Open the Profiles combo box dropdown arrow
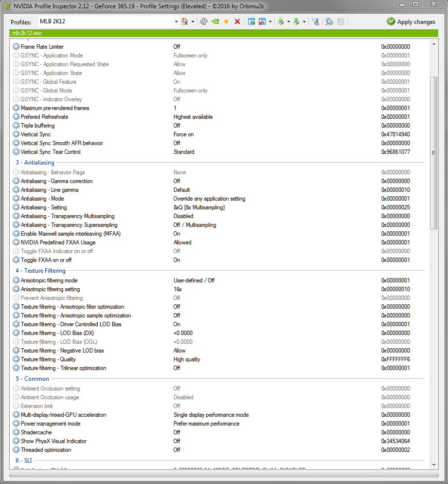 click(176, 21)
